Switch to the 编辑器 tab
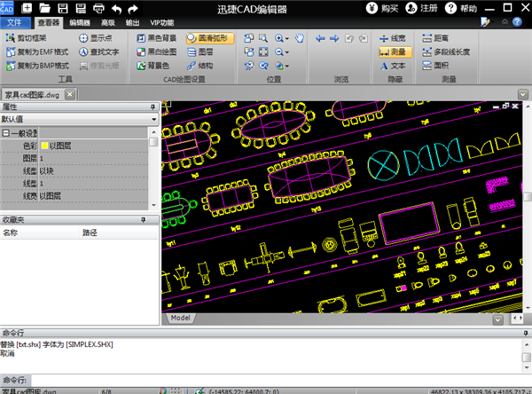 point(80,23)
